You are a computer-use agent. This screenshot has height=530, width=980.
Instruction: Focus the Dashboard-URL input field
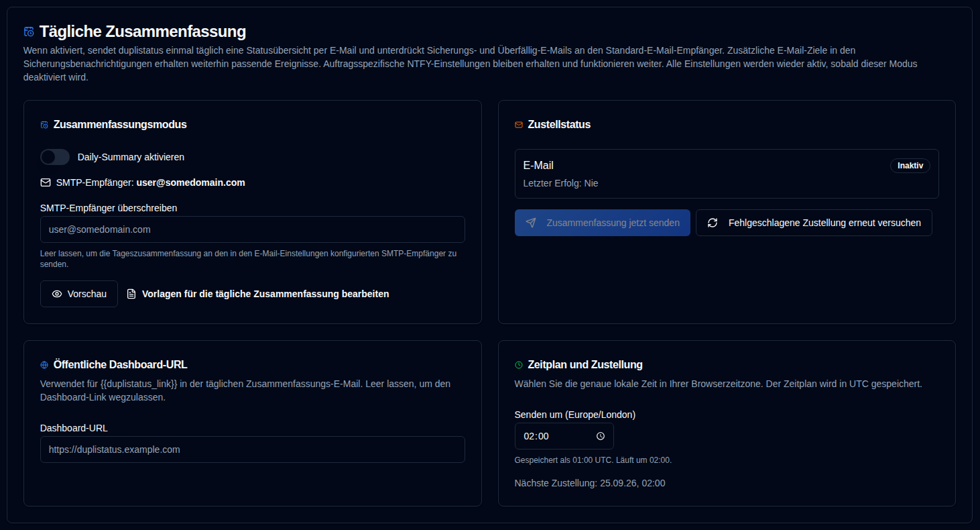[x=253, y=449]
